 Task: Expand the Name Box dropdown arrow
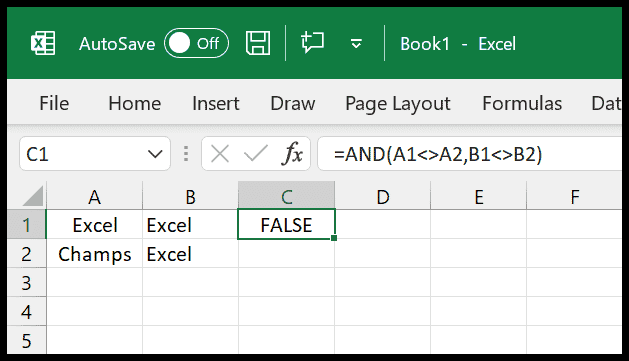[x=155, y=154]
